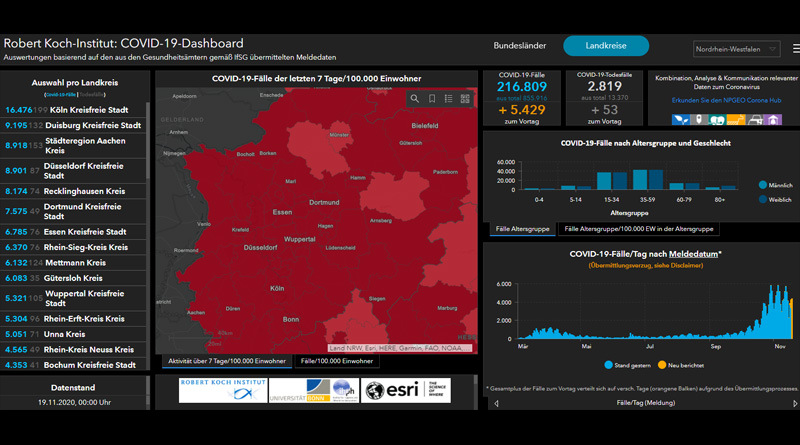
Task: Toggle Männlich legend entry
Action: tap(776, 185)
